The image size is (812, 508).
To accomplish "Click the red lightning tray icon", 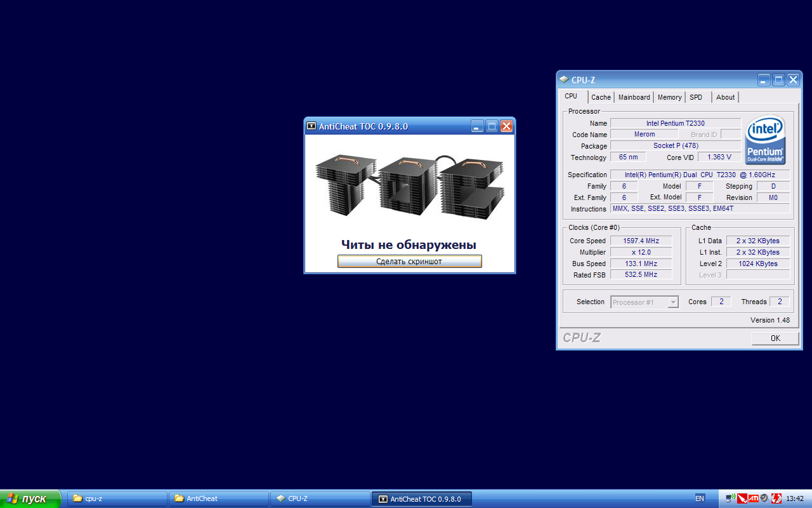I will click(775, 498).
